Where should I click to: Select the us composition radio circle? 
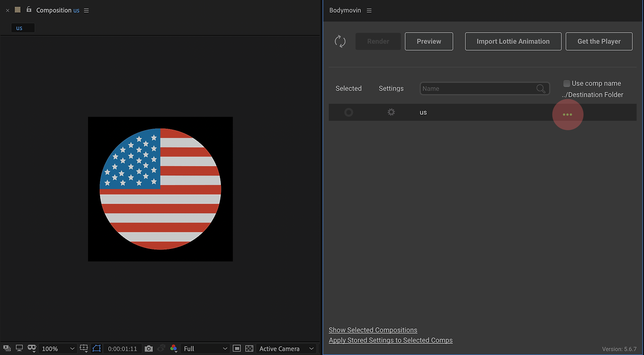[x=349, y=112]
